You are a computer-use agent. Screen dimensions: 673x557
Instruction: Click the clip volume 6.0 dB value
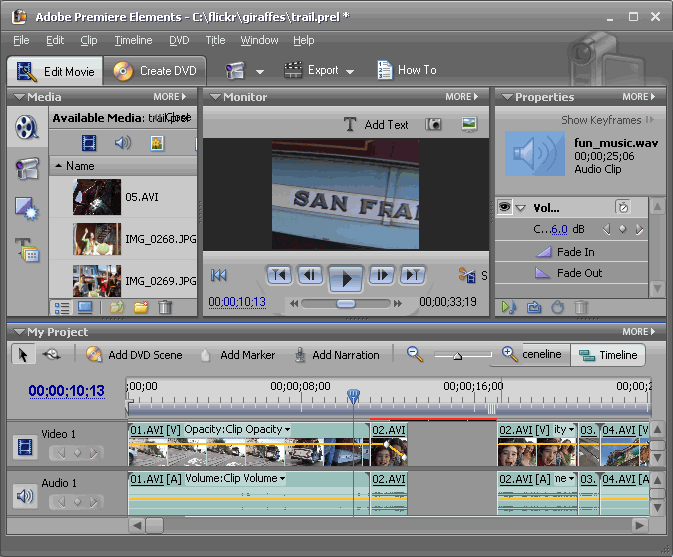click(559, 229)
